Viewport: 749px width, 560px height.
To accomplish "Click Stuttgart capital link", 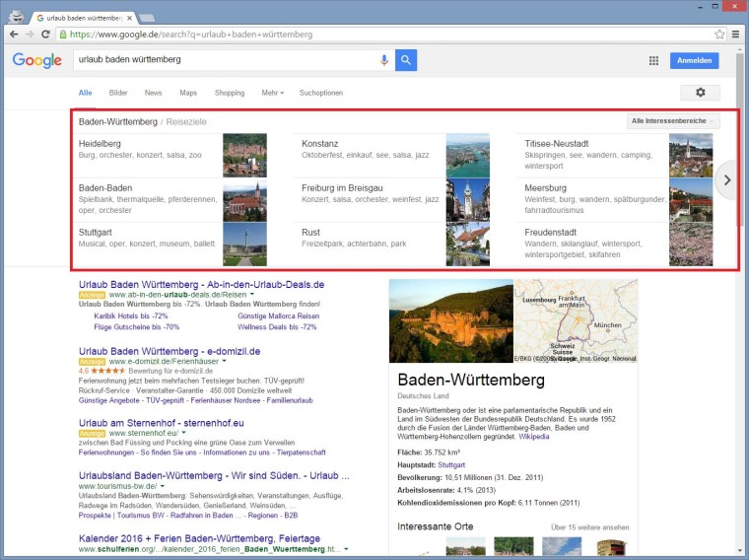I will pyautogui.click(x=451, y=464).
